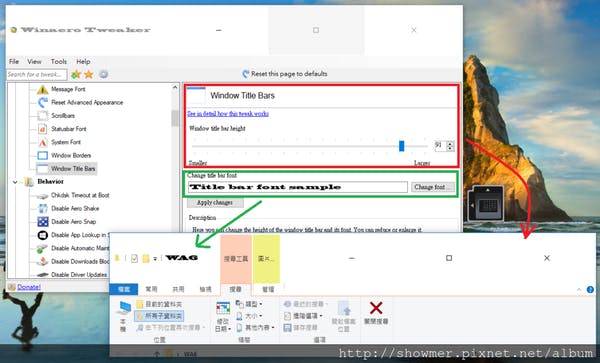
Task: Click the red X close search icon
Action: (376, 308)
